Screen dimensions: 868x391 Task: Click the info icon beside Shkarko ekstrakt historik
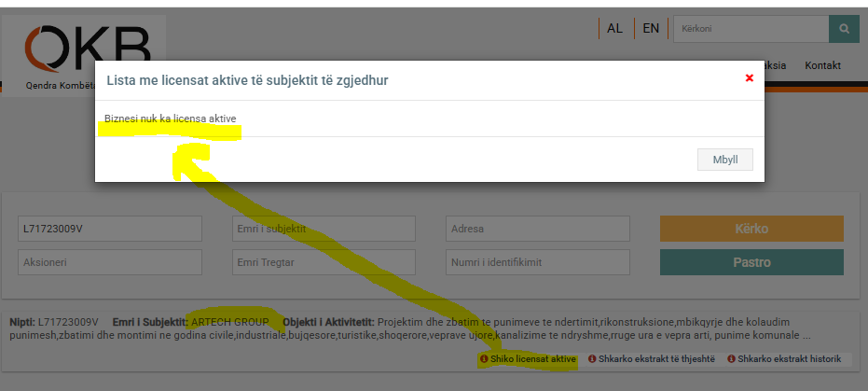coord(732,359)
